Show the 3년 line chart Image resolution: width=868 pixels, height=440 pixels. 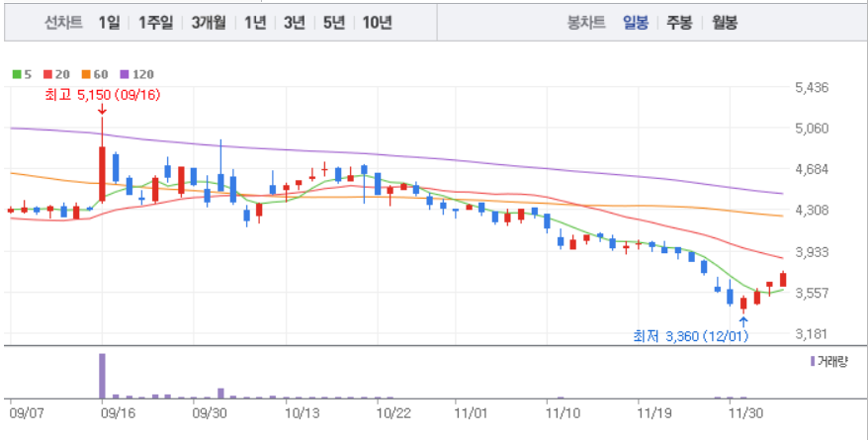[x=295, y=23]
